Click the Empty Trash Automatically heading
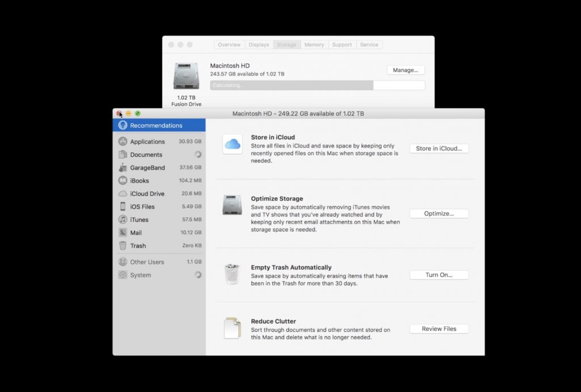This screenshot has width=581, height=392. pos(291,267)
